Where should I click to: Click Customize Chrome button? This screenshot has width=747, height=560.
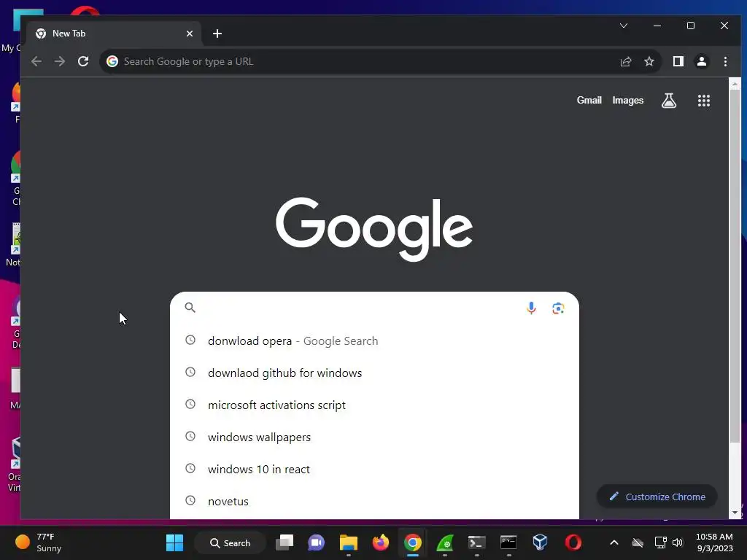(x=657, y=497)
